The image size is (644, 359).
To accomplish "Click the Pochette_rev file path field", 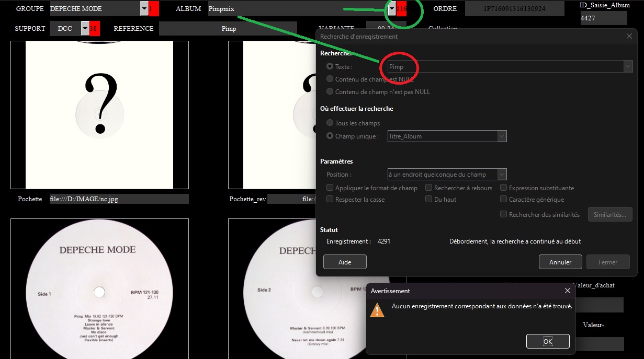I will [x=291, y=199].
